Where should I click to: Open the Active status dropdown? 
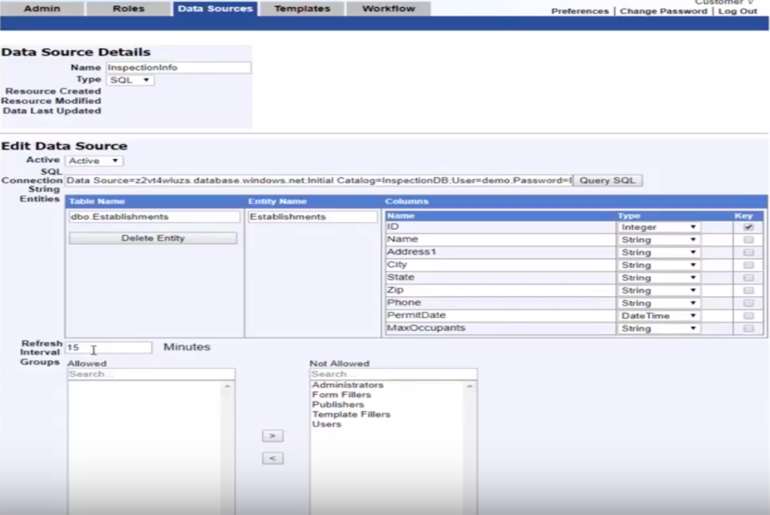94,161
